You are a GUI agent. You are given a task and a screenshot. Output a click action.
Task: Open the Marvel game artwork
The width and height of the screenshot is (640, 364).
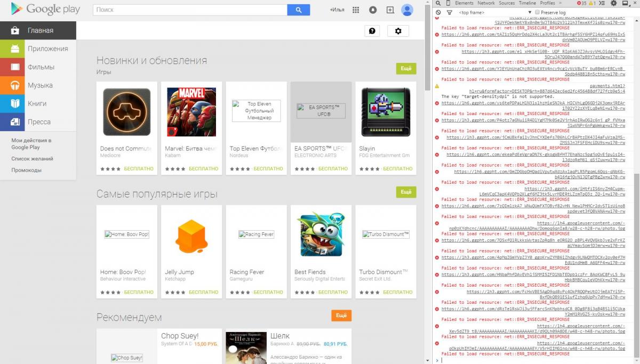(x=191, y=112)
